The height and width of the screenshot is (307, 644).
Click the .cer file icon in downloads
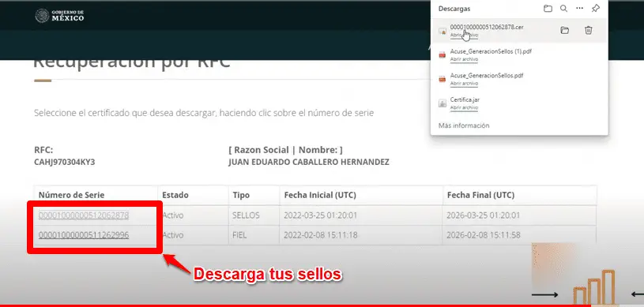coord(443,31)
